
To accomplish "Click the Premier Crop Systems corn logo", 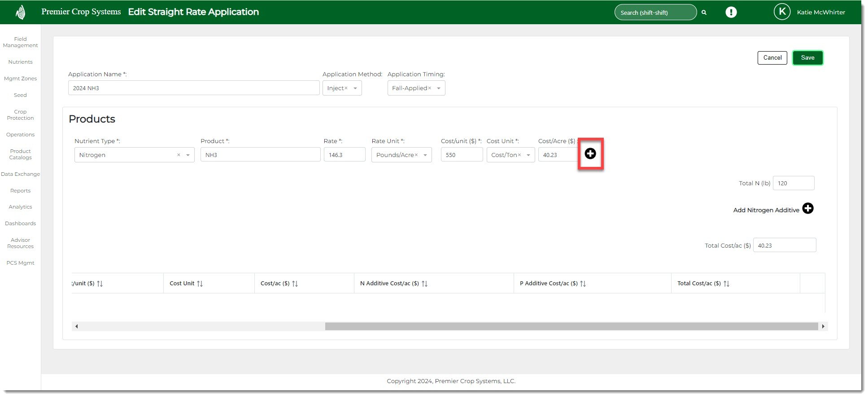I will click(20, 12).
